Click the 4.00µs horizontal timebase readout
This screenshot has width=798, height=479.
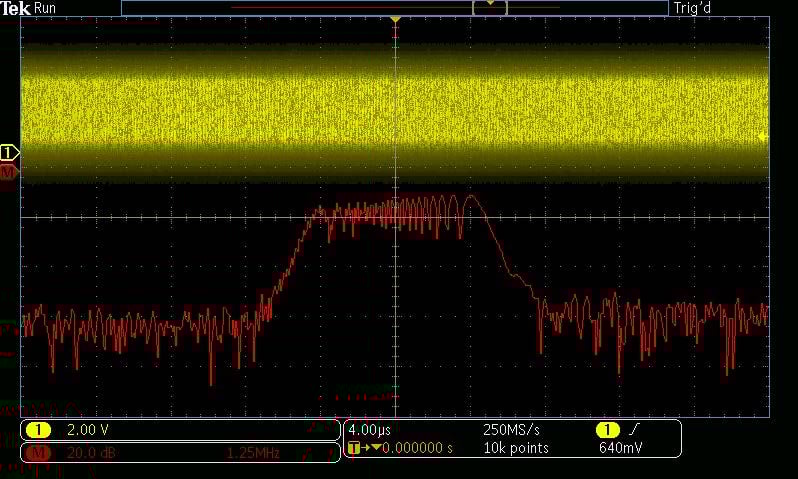coord(368,429)
